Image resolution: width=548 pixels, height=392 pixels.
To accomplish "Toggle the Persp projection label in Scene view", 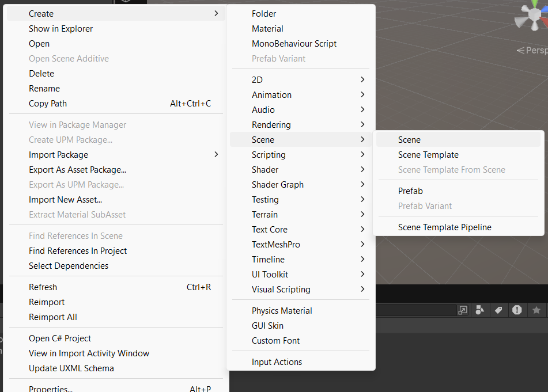I will [532, 50].
